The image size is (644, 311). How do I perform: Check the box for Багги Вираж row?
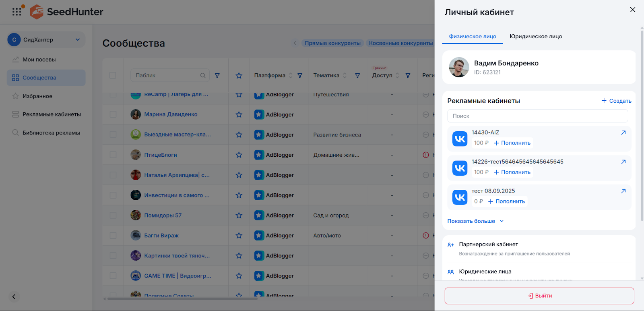(113, 236)
